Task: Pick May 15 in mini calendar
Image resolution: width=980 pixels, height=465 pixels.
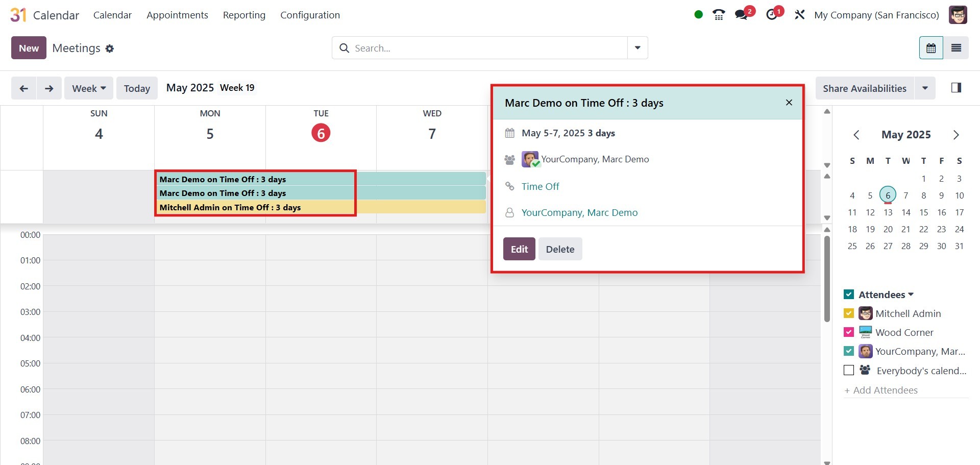Action: click(924, 212)
